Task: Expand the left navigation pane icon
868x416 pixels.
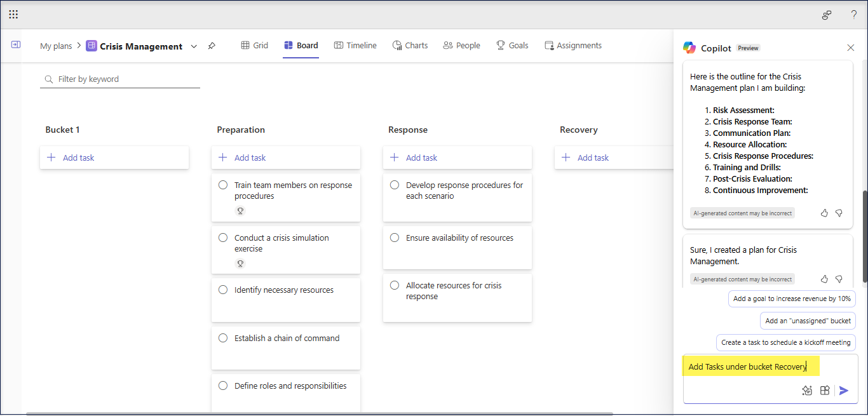Action: point(16,45)
